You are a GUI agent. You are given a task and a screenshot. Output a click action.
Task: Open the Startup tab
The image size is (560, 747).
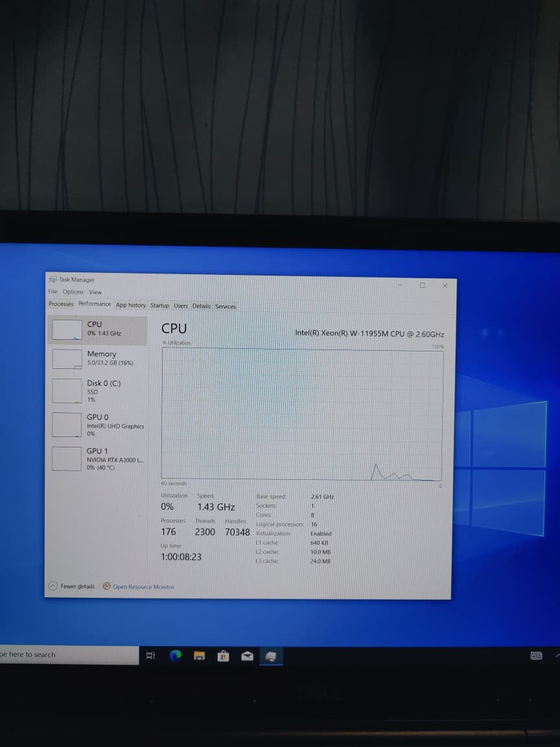pos(159,305)
